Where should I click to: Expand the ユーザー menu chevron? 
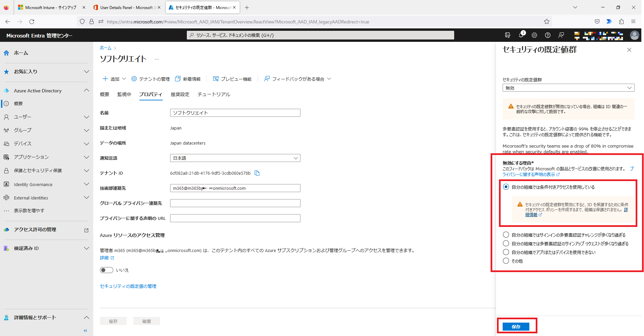87,117
